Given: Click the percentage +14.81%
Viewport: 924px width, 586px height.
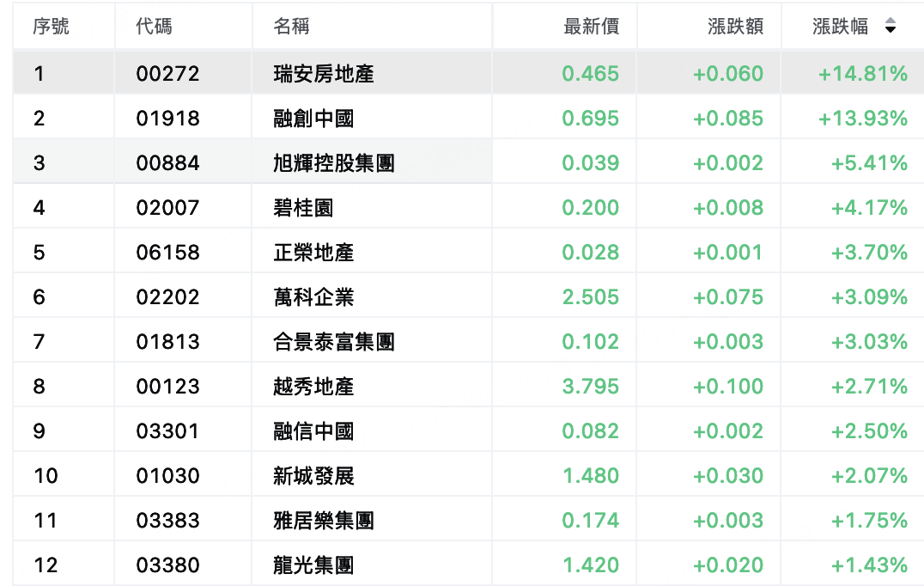Looking at the screenshot, I should (x=863, y=74).
